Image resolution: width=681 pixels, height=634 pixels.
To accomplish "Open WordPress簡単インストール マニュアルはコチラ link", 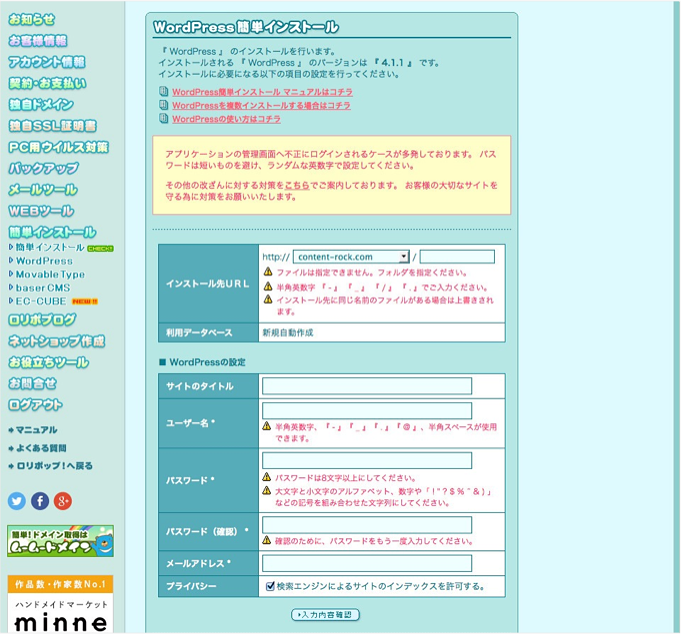I will click(262, 92).
